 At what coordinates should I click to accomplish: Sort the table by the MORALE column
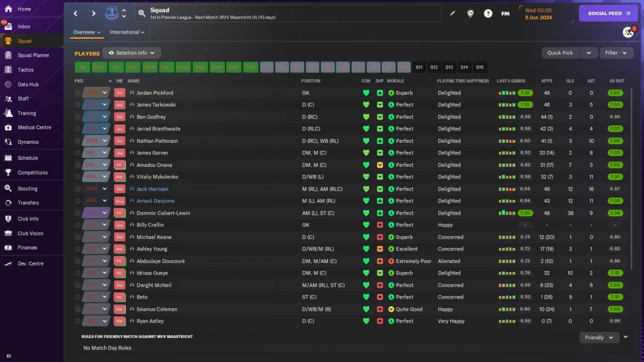395,81
